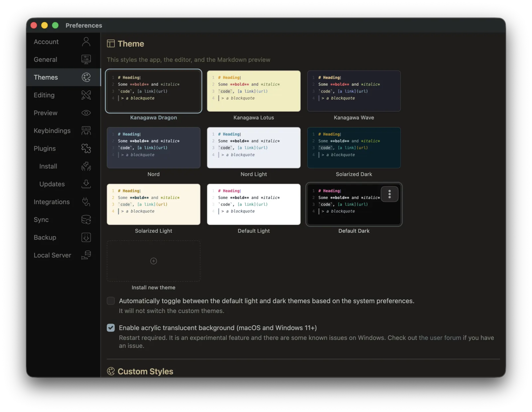Click the Preview eye icon

point(86,113)
